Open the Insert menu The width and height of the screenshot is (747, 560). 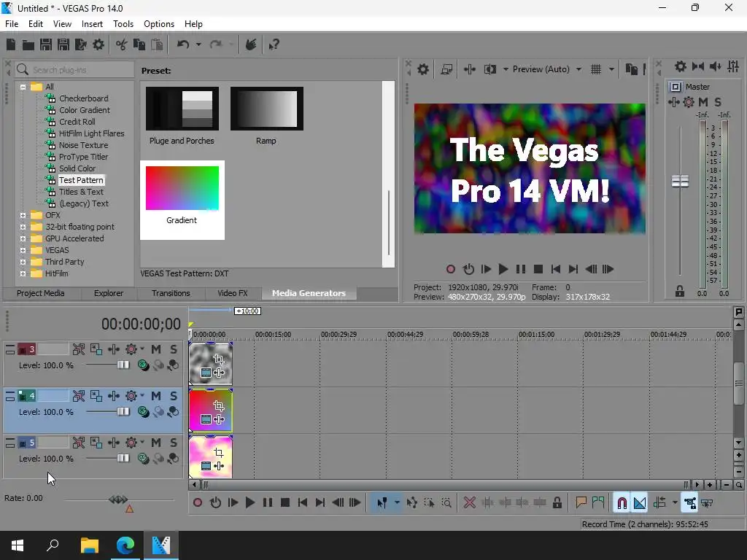click(x=92, y=24)
